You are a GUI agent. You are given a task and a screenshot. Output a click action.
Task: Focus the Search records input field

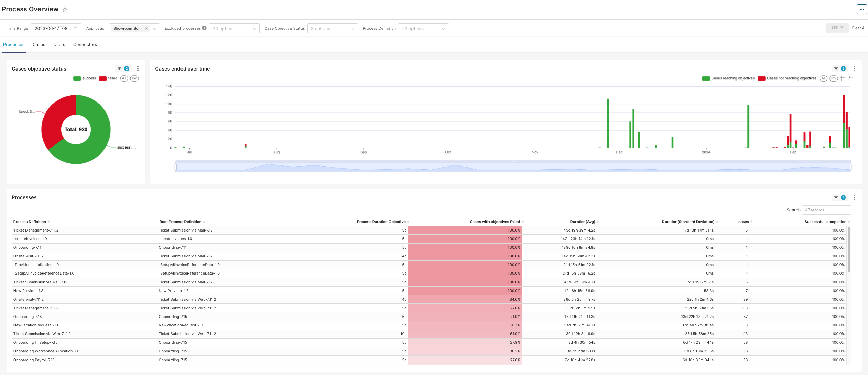coord(826,210)
